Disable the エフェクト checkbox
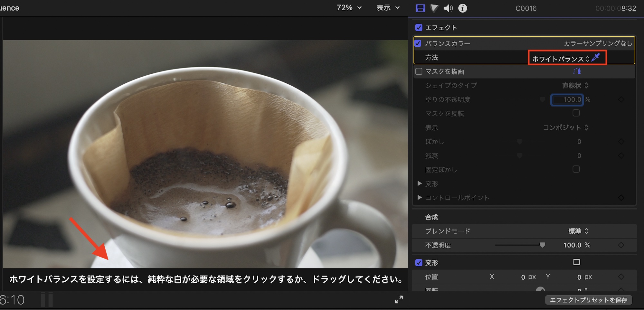Image resolution: width=644 pixels, height=310 pixels. point(419,27)
